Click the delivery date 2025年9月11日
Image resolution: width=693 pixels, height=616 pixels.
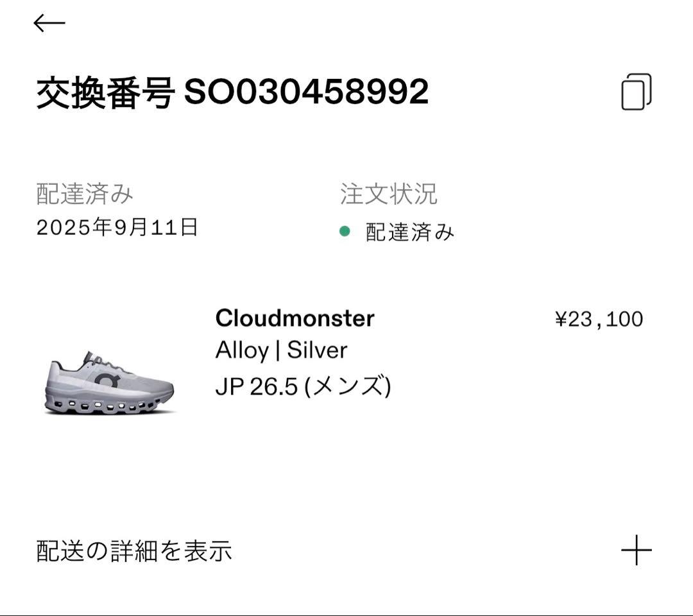pos(117,227)
